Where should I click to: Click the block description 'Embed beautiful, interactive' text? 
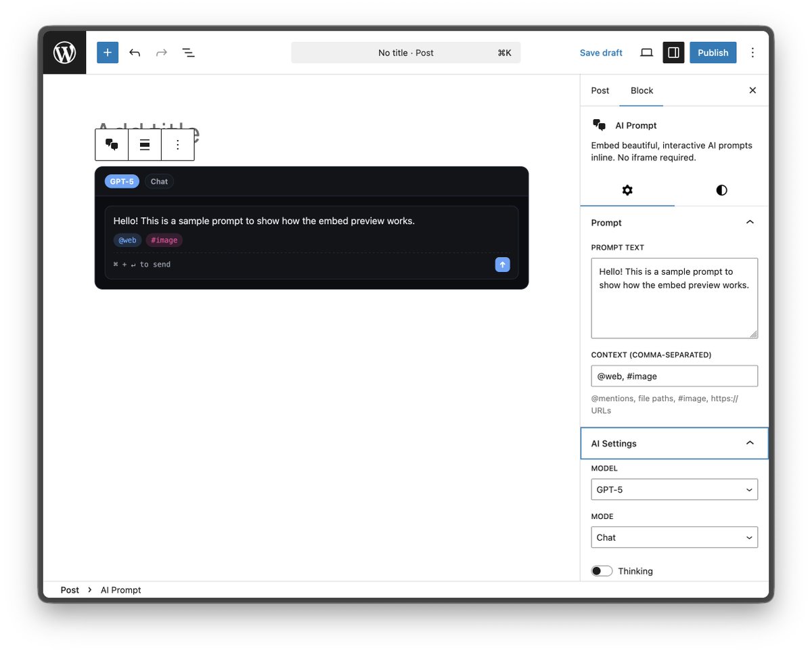pyautogui.click(x=671, y=152)
